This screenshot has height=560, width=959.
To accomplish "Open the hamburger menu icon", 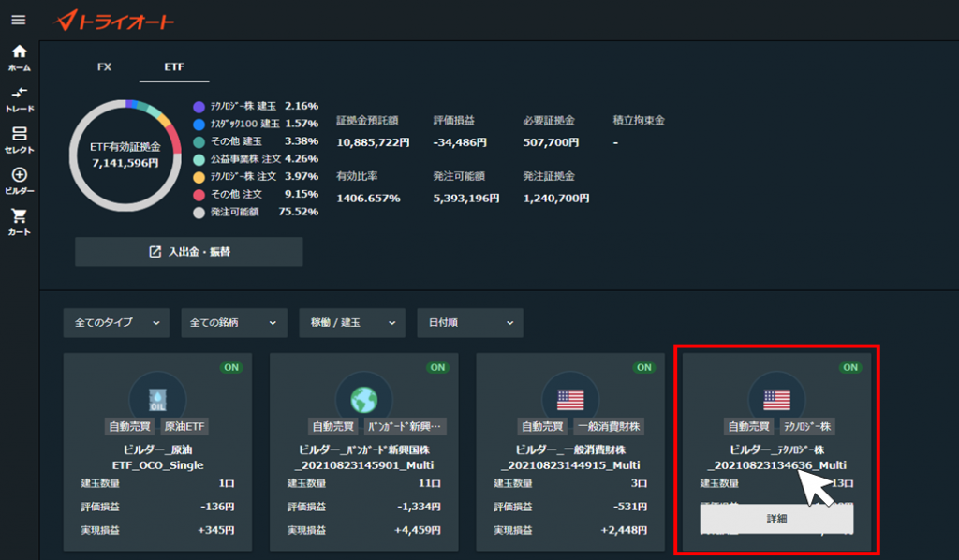I will (19, 21).
